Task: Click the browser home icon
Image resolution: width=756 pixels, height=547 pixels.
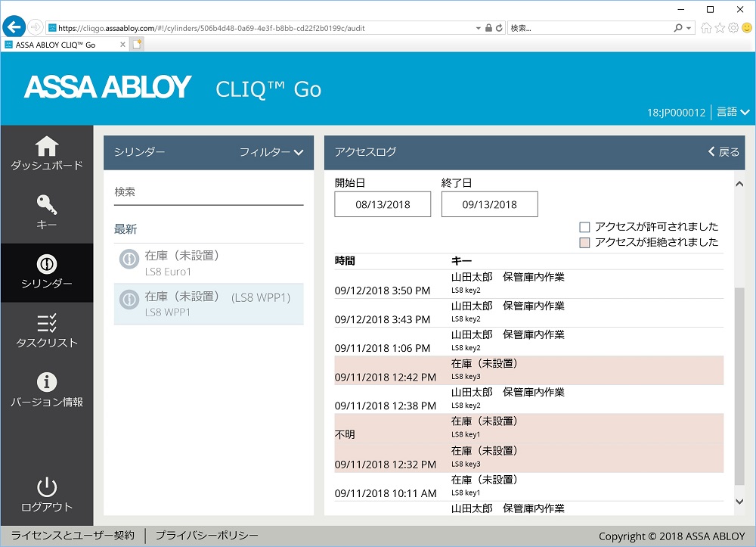Action: [x=706, y=28]
